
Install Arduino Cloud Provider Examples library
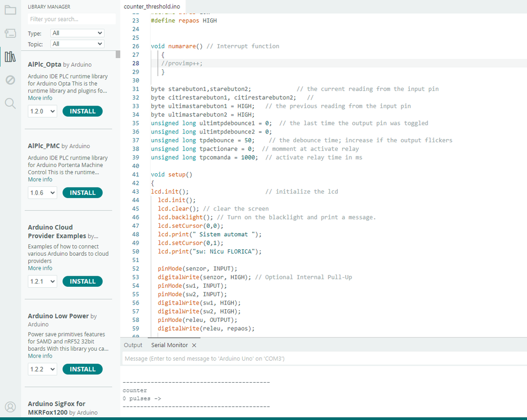82,281
